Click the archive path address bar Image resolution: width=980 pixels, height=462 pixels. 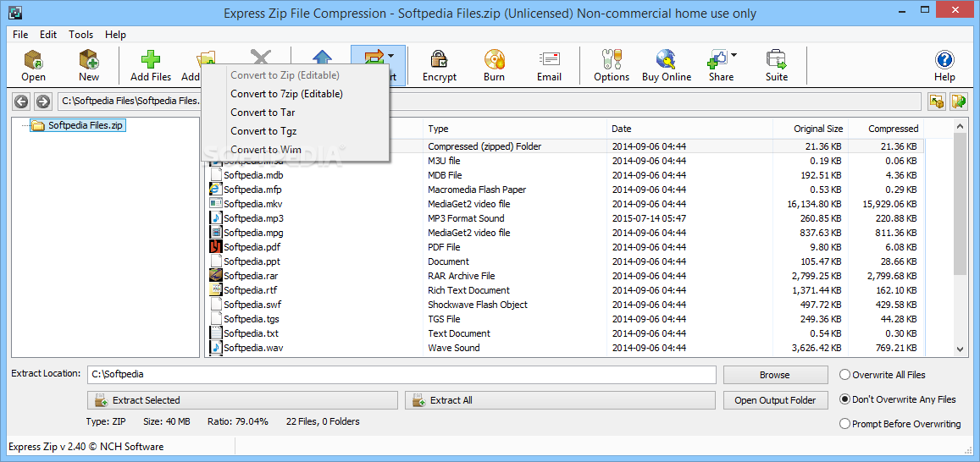[x=490, y=102]
